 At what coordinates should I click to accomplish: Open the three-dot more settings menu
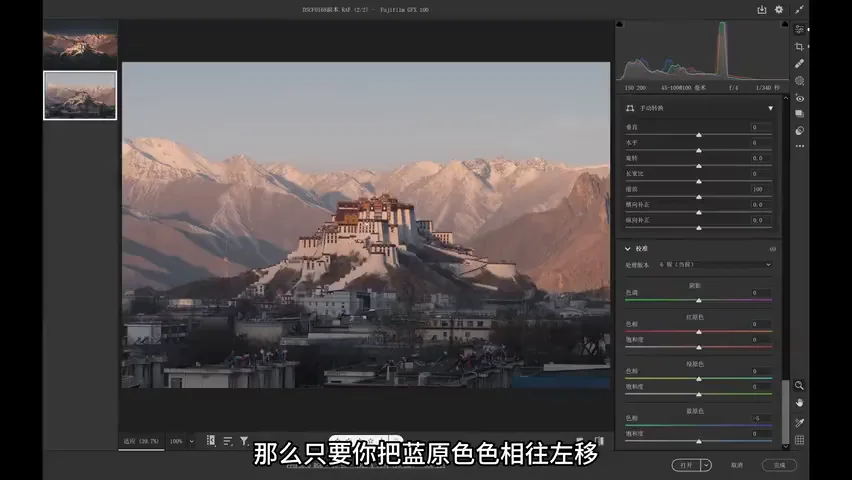799,146
